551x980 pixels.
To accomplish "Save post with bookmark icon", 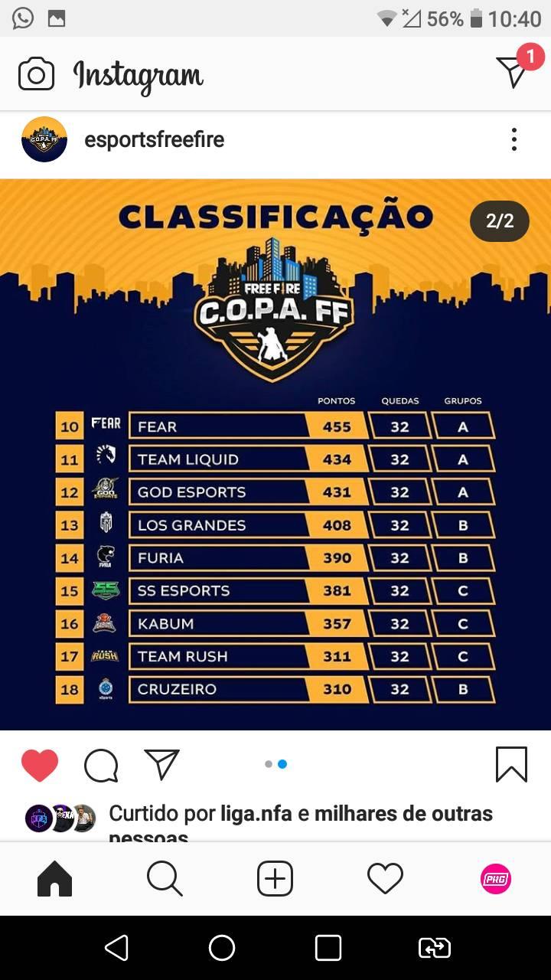I will [511, 764].
